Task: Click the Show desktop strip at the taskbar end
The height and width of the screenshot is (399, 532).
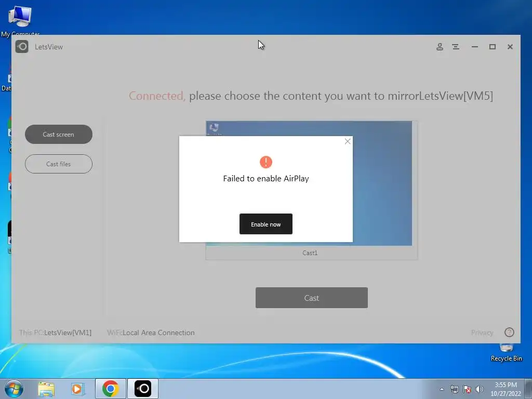Action: 528,389
